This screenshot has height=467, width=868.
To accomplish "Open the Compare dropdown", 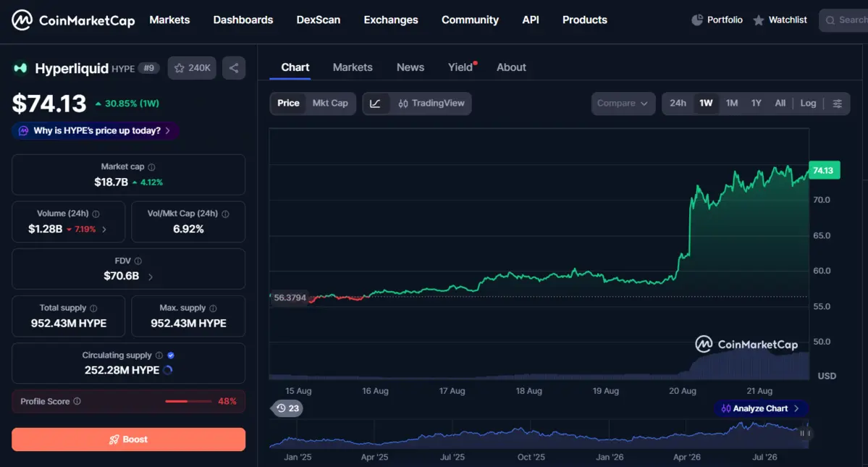I will (623, 104).
